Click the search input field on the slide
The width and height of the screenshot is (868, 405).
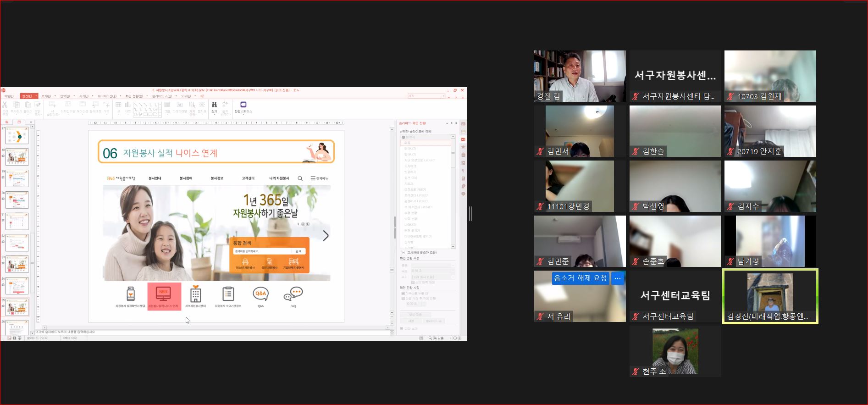[262, 251]
